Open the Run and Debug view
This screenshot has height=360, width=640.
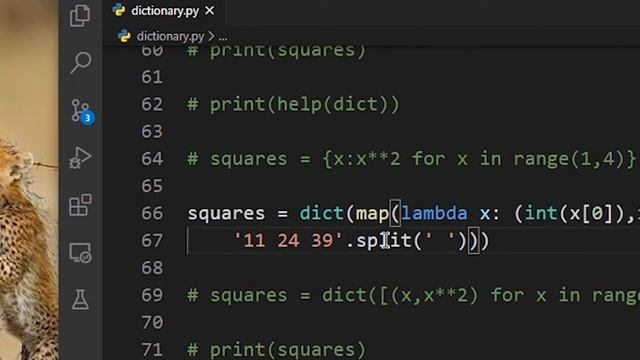(80, 158)
